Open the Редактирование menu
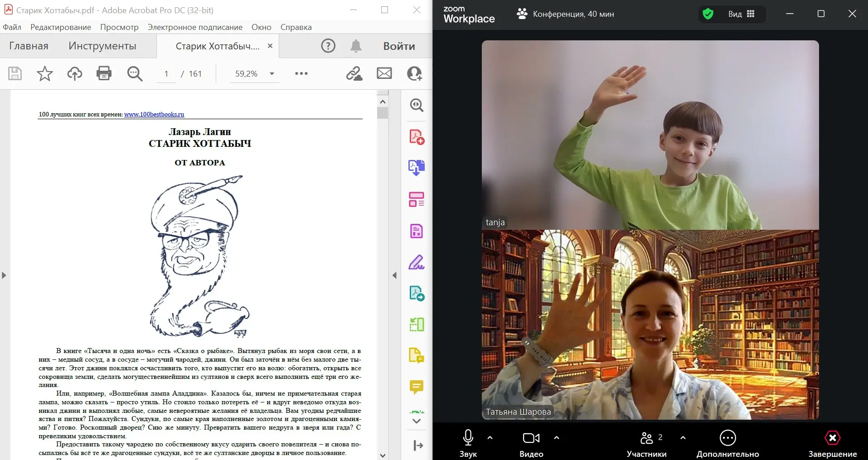This screenshot has height=460, width=868. 61,27
